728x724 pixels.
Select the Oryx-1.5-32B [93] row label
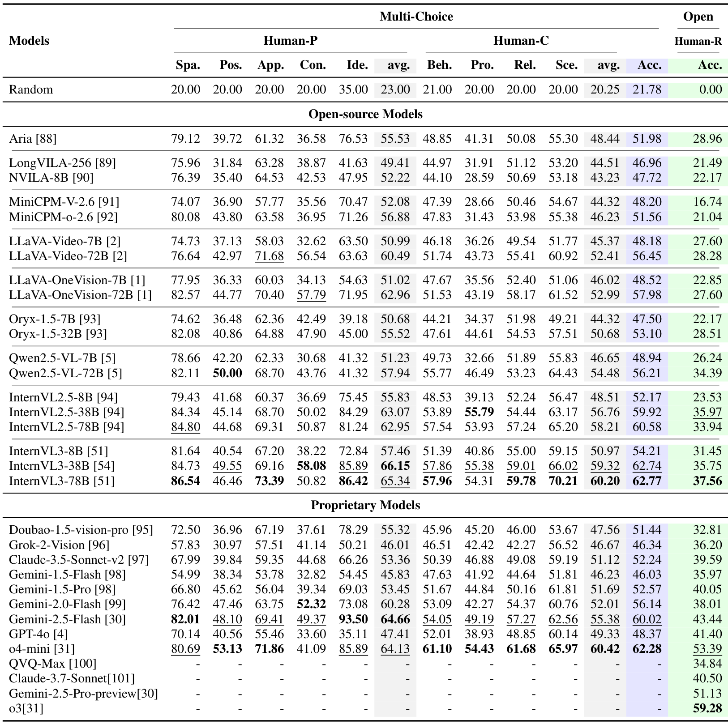click(x=58, y=334)
